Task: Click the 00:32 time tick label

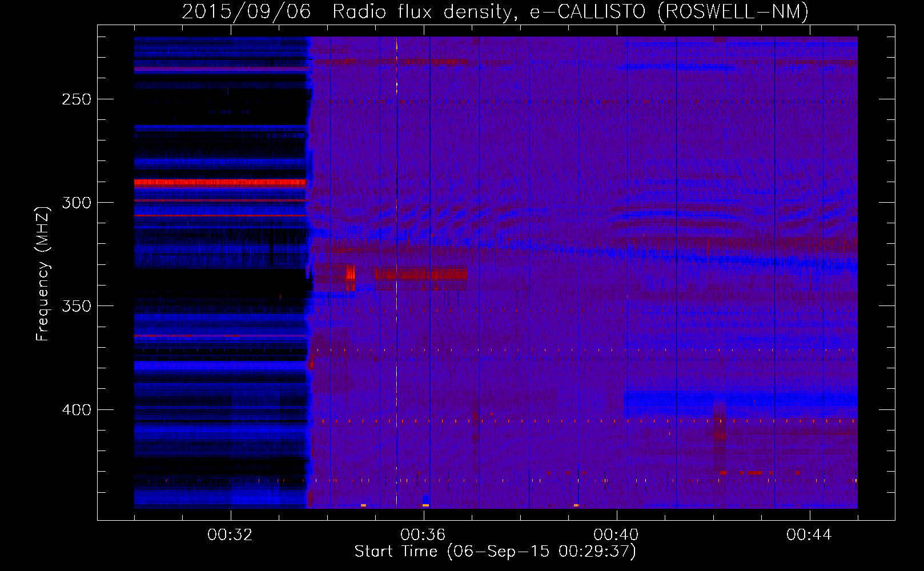Action: (x=230, y=535)
